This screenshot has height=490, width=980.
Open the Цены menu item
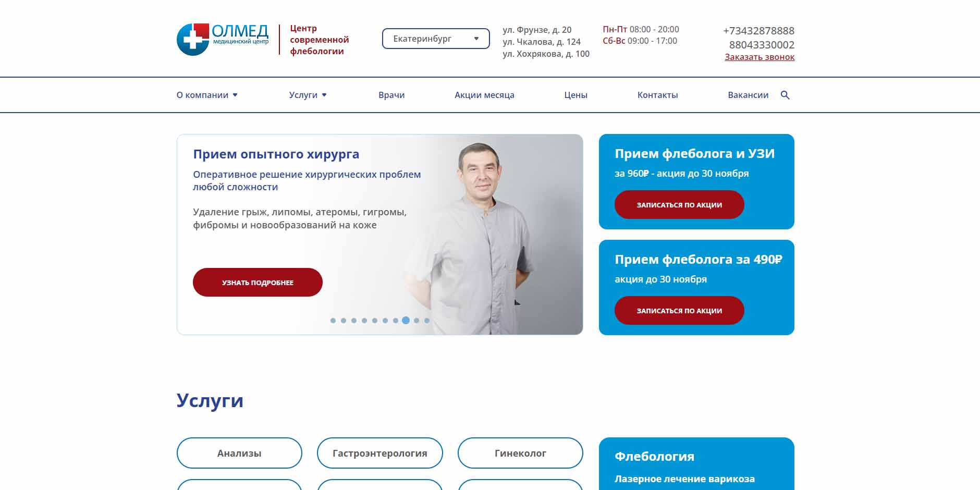[x=575, y=95]
